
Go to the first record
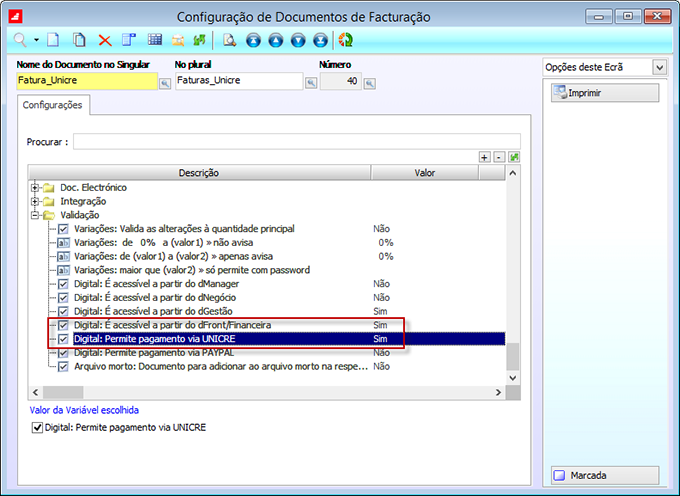coord(253,40)
